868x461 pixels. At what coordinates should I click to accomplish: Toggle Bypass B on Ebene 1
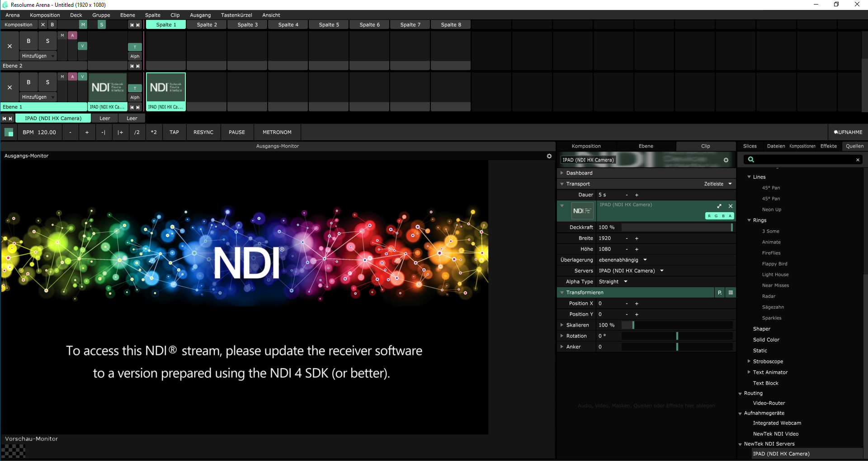28,82
